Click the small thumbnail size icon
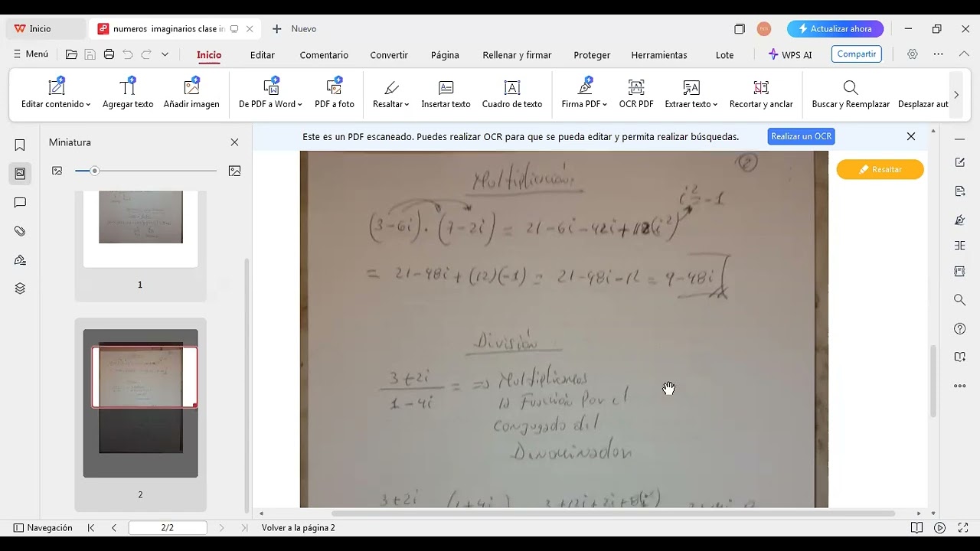 click(57, 171)
